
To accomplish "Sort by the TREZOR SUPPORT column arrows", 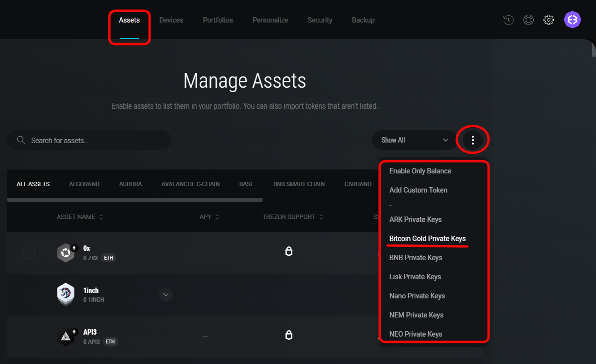I will (x=321, y=217).
